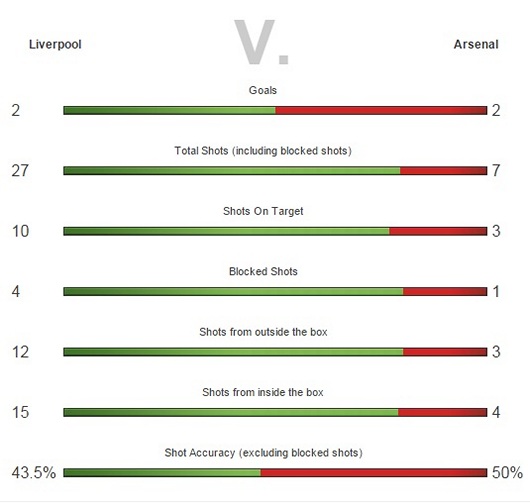Click Liverpool's 27 total shots value
Screen dimensions: 530x504
click(20, 171)
